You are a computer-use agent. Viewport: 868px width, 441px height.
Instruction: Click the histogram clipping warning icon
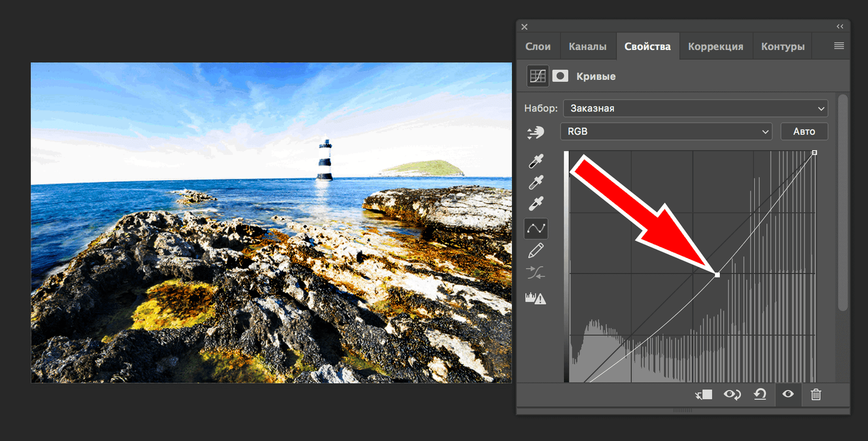tap(535, 298)
